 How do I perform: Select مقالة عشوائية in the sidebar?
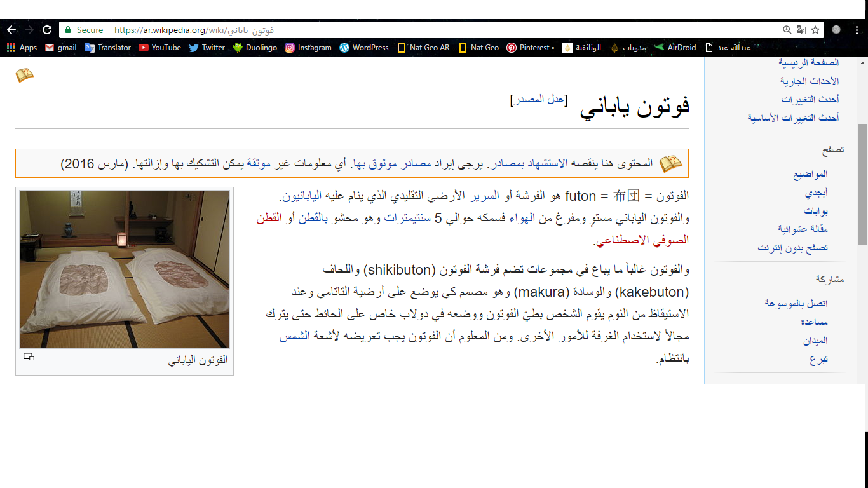tap(803, 229)
